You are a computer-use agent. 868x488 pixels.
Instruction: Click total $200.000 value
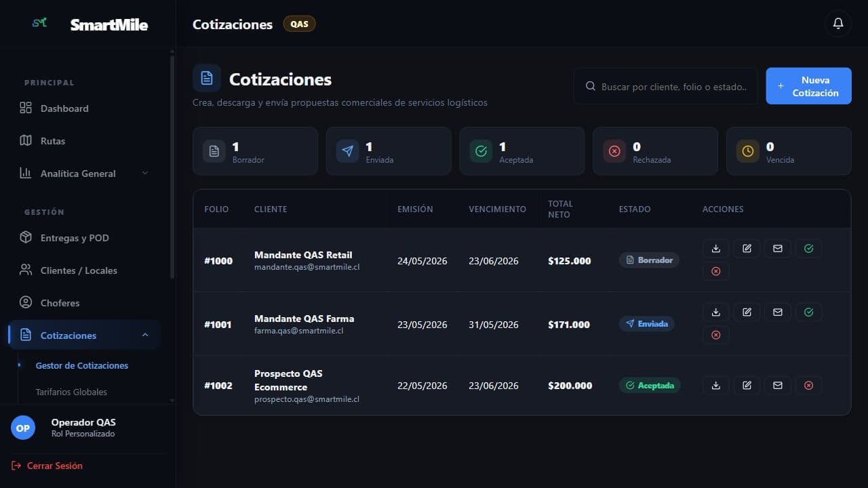click(x=570, y=386)
